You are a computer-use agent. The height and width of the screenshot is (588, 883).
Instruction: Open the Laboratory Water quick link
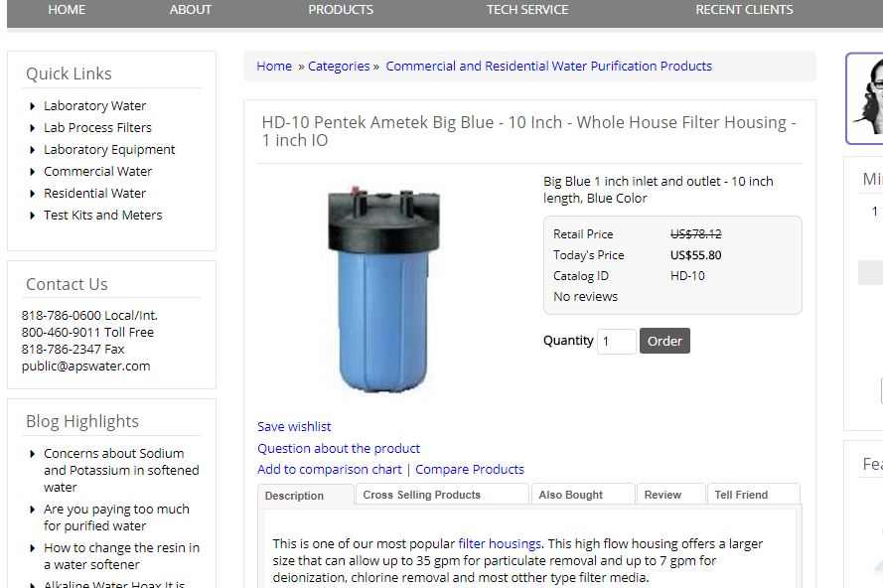point(94,106)
